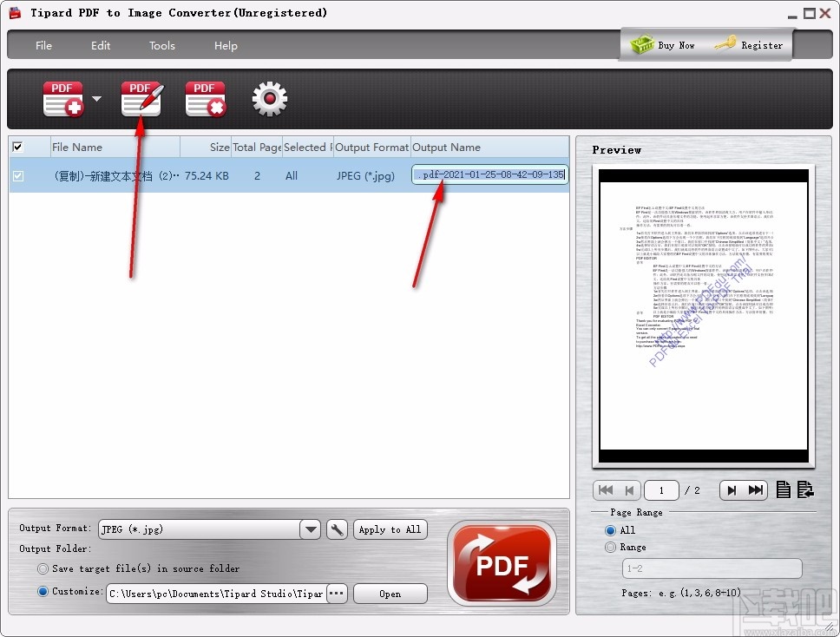Open the Tools menu

[161, 45]
